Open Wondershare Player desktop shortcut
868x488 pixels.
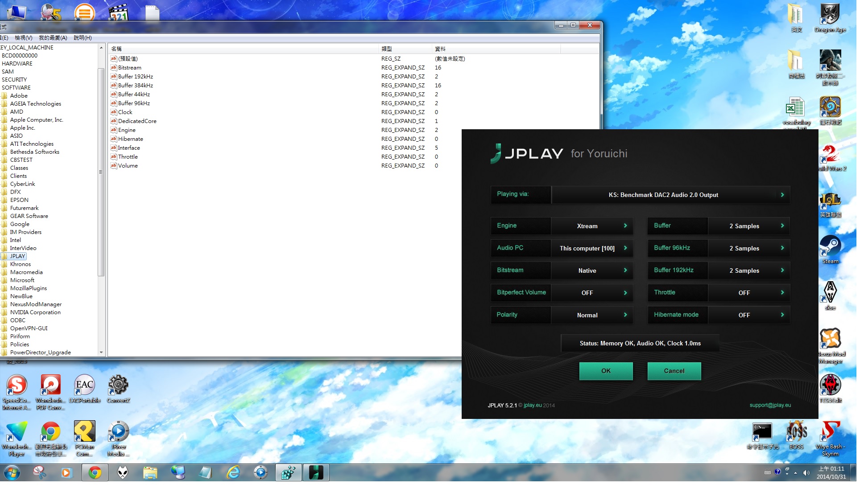coord(17,439)
